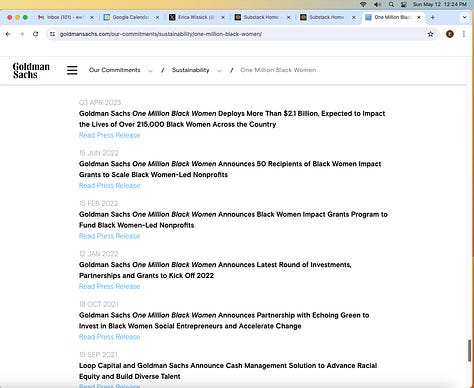Click the 15 SEP 2021 date label
This screenshot has width=474, height=388.
[98, 354]
